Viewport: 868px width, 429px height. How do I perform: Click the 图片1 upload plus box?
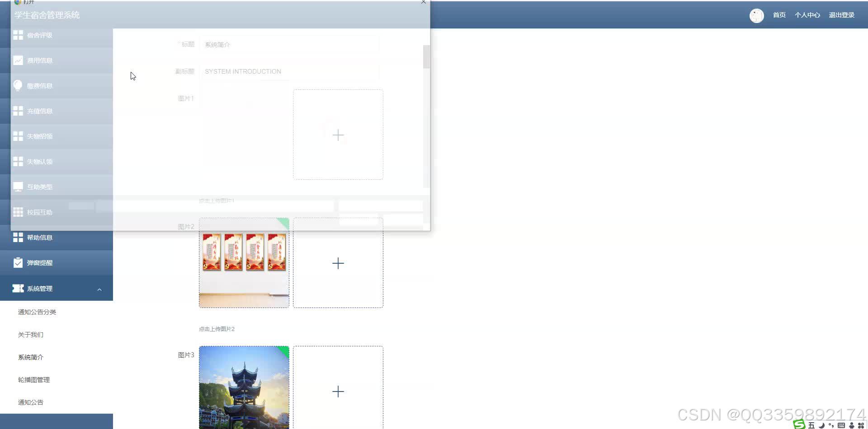point(338,135)
